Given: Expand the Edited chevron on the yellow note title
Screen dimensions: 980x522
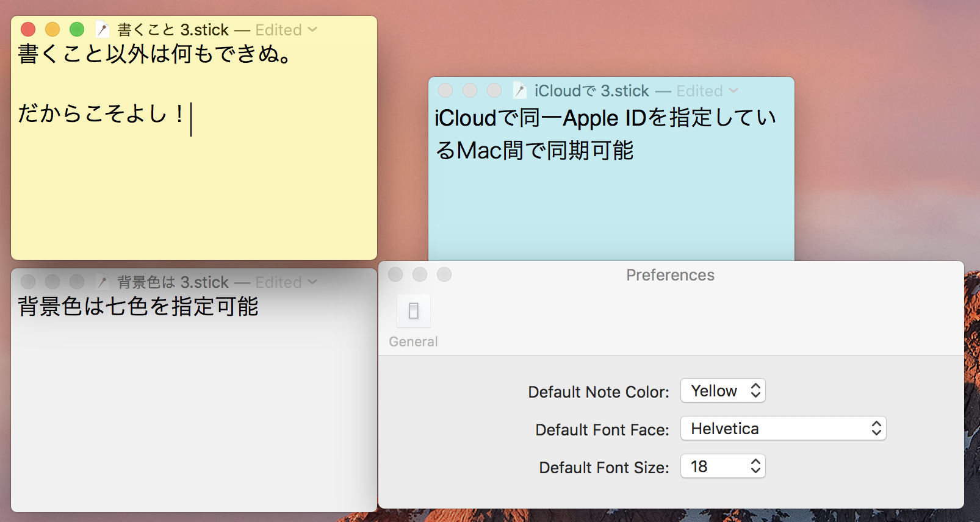Looking at the screenshot, I should tap(312, 29).
